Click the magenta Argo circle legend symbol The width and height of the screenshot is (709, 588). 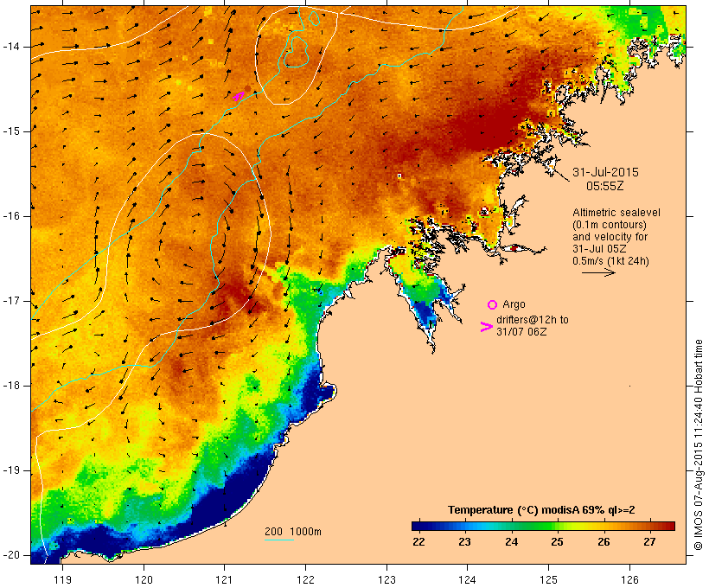(493, 305)
